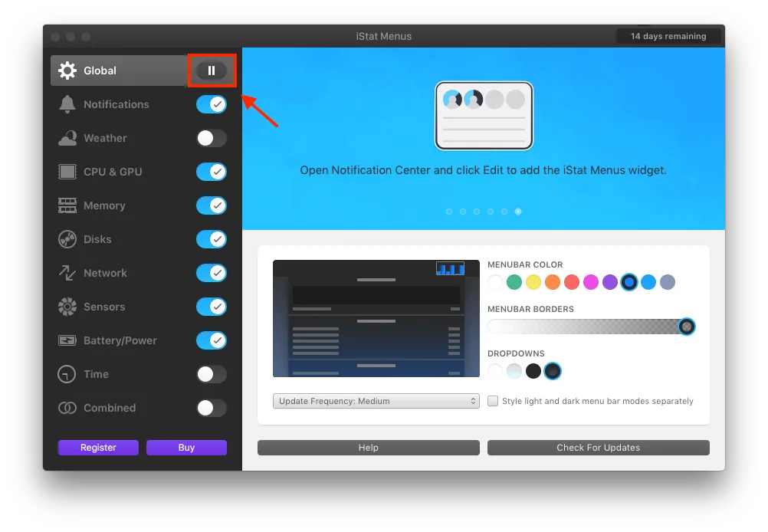768x532 pixels.
Task: Select the Memory module icon
Action: [x=67, y=205]
